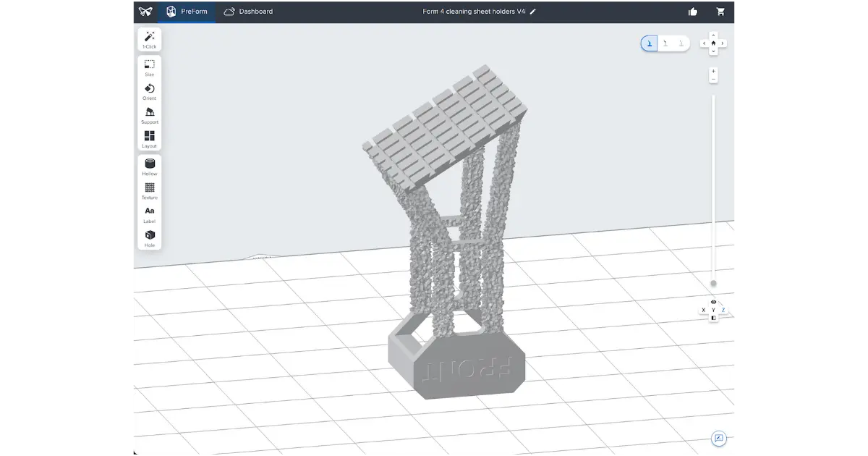
Task: Reset to home view
Action: tap(714, 43)
